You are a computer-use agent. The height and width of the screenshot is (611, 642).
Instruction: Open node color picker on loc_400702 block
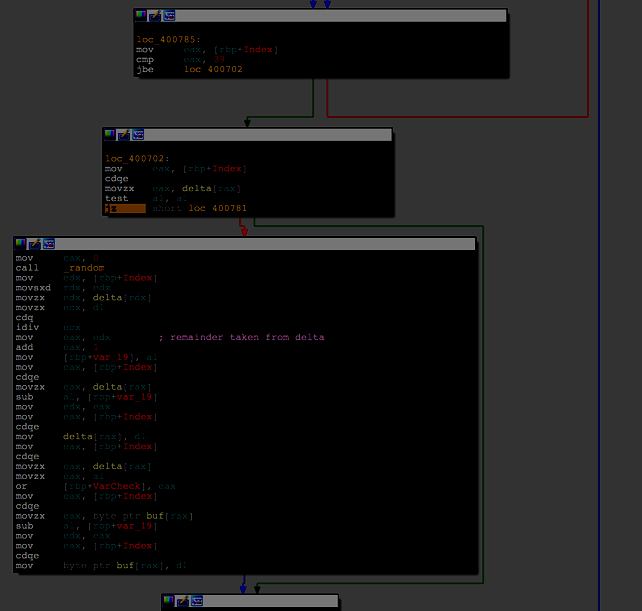coord(110,134)
